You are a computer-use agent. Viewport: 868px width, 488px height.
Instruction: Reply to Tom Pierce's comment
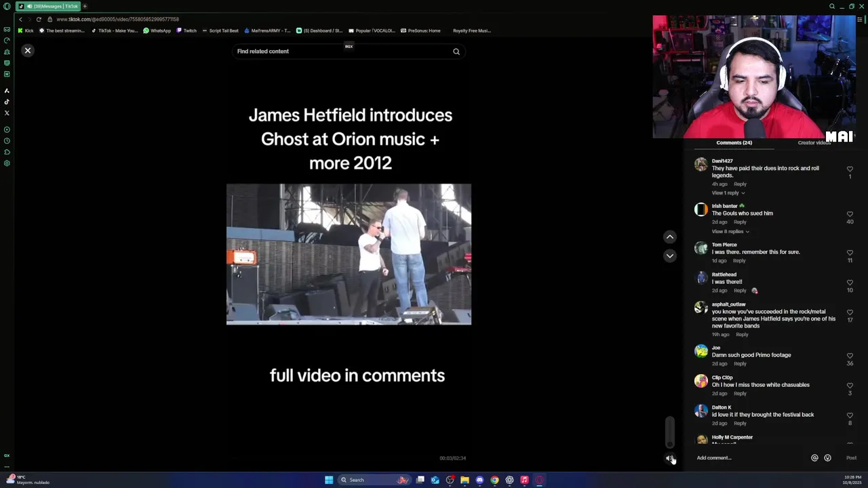(x=739, y=261)
